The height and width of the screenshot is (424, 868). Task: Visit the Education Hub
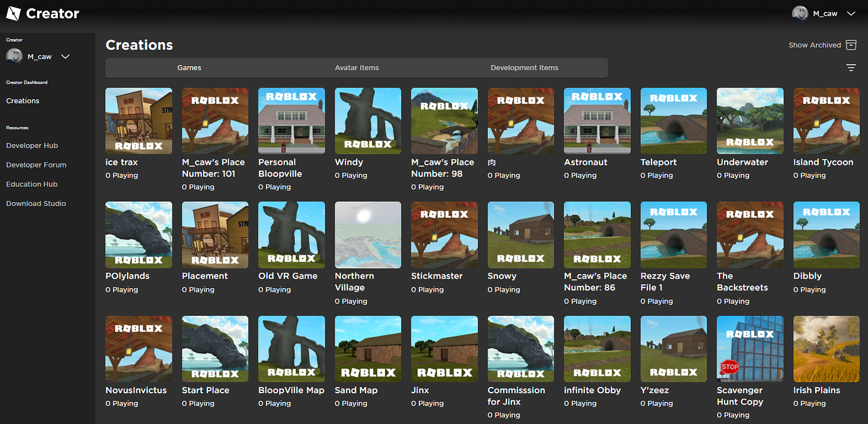[x=31, y=184]
